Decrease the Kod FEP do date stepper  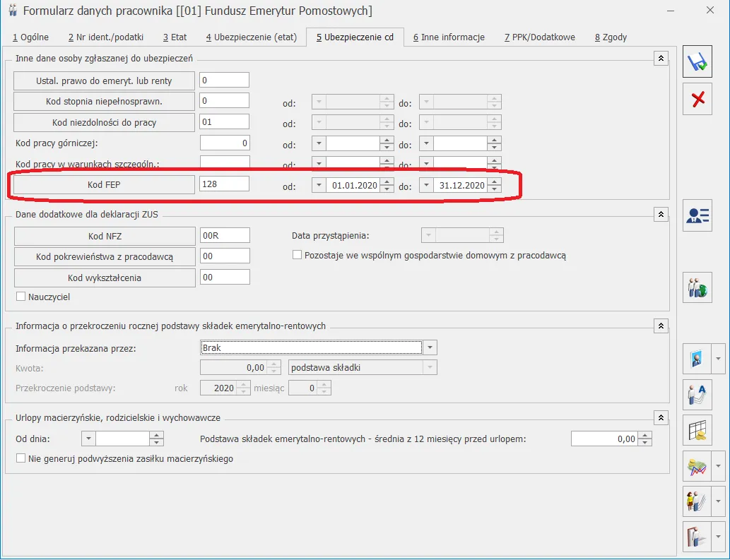495,189
